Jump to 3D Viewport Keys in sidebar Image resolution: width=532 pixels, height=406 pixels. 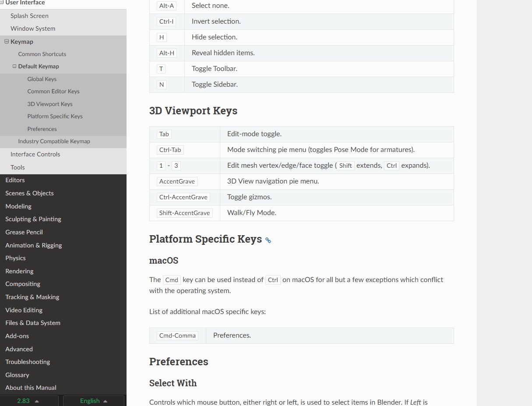[50, 104]
